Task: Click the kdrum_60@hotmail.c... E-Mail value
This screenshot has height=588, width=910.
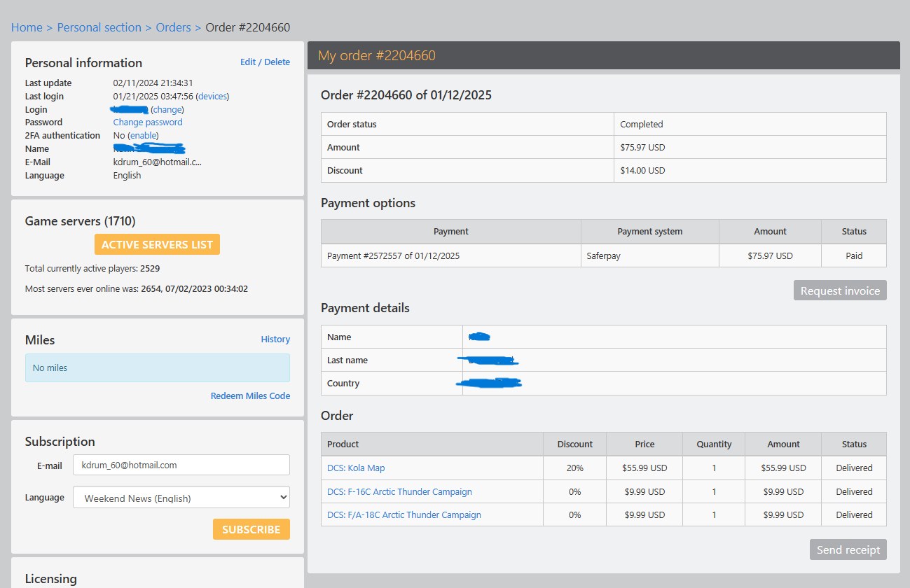Action: [x=158, y=162]
